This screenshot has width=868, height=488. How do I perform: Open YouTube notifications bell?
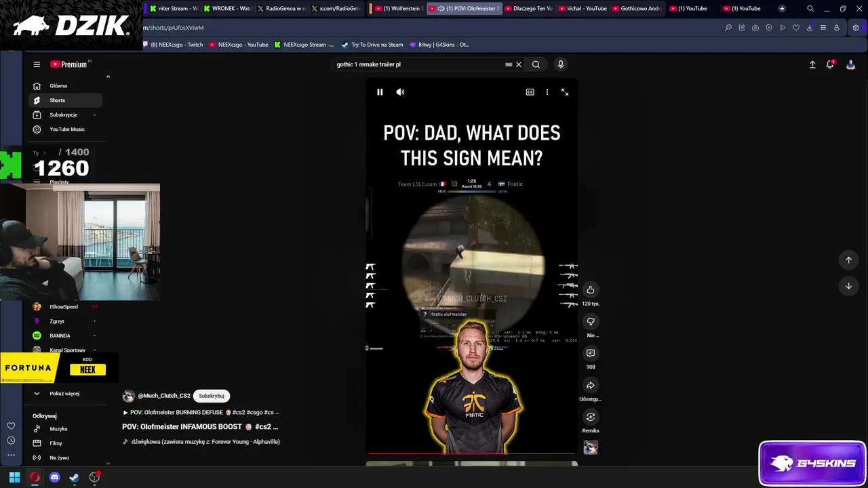[830, 64]
